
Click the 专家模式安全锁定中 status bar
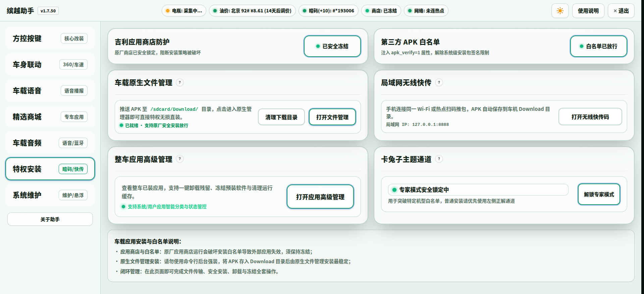(478, 190)
